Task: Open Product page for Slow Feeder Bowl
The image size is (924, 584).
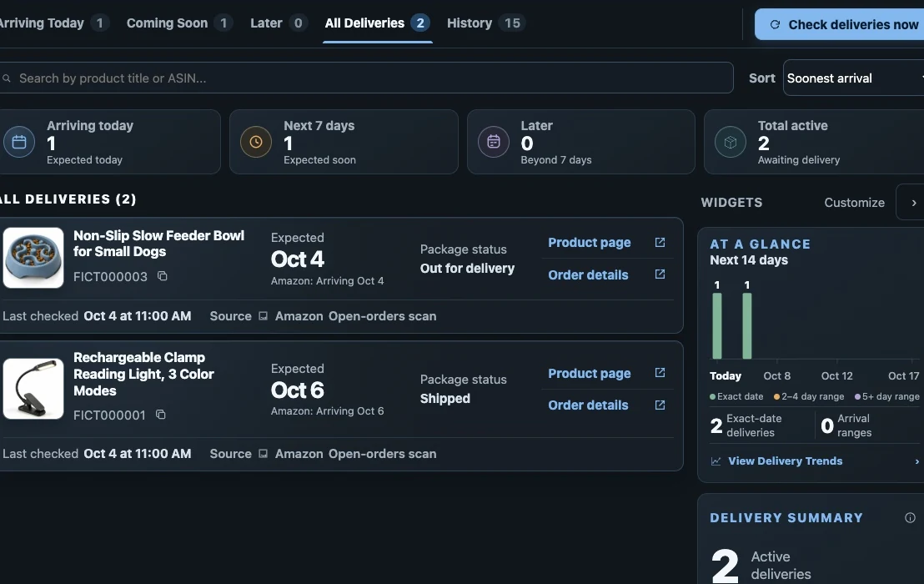Action: click(590, 243)
